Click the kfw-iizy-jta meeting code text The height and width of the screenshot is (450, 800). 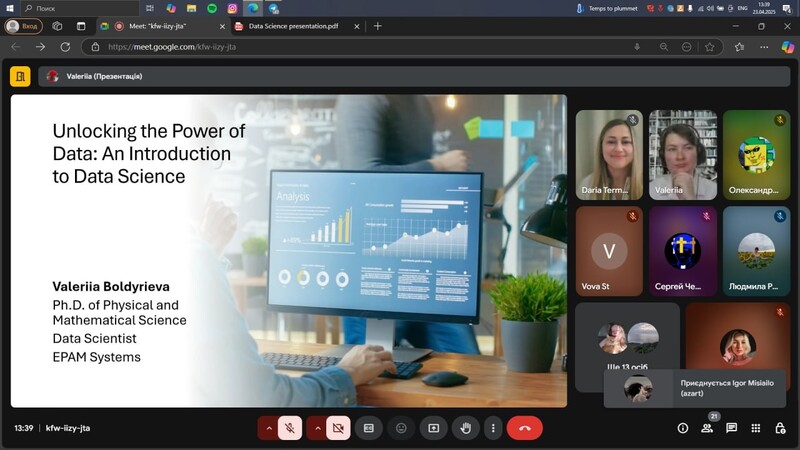(x=68, y=428)
